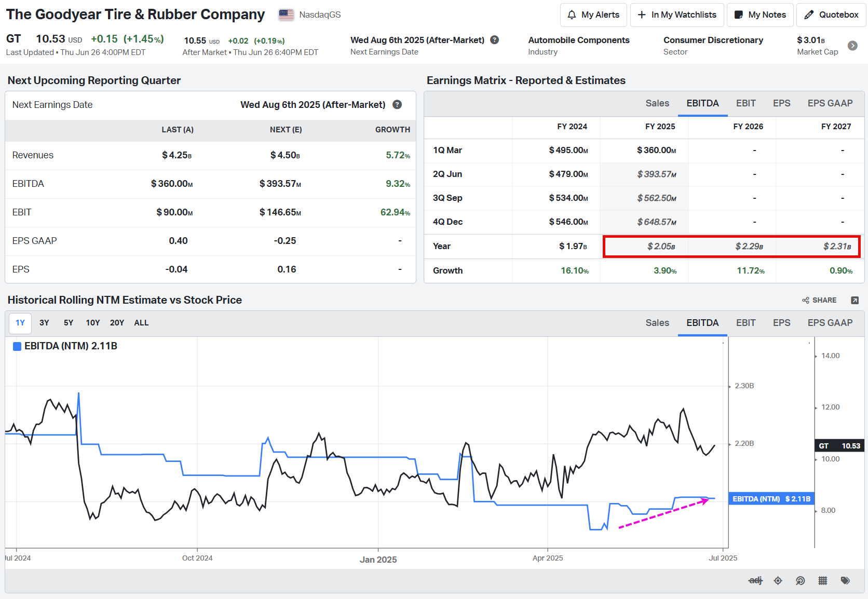Open chart in expanded popout view

click(855, 300)
